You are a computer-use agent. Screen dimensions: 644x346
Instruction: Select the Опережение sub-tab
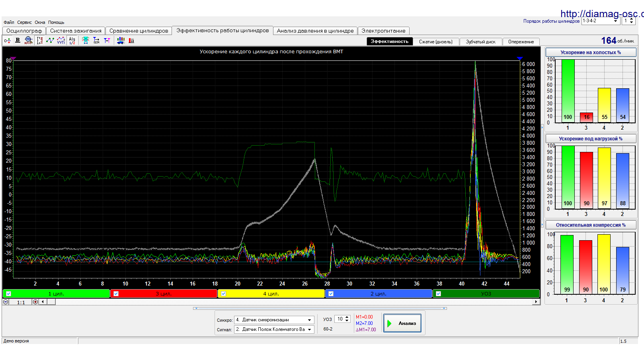pyautogui.click(x=521, y=42)
